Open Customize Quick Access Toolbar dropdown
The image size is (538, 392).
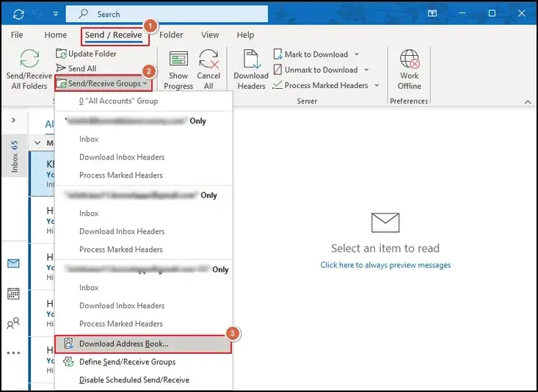coord(56,14)
